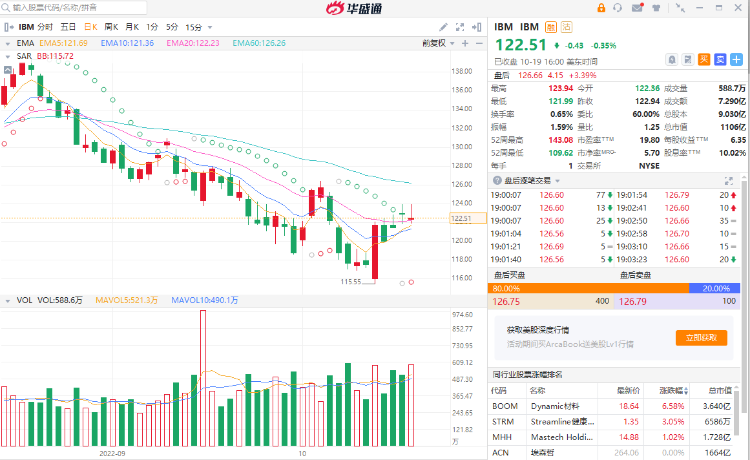
Task: Switch to 15分 chart tab
Action: 194,27
